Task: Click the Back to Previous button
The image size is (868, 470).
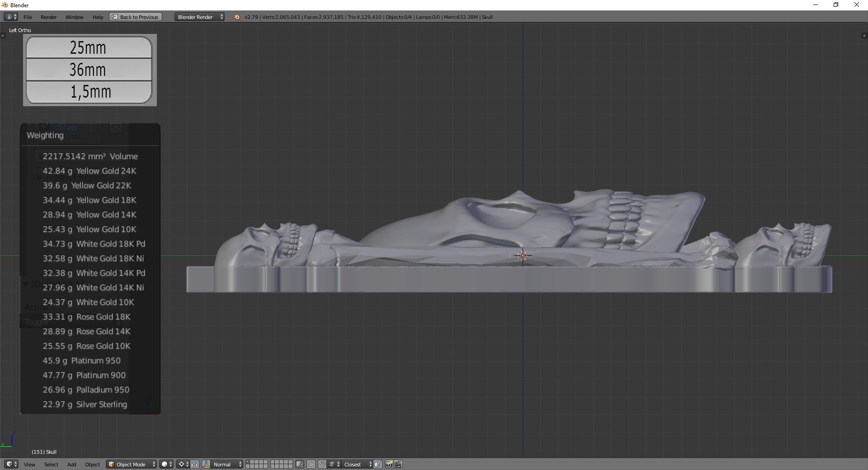Action: click(x=135, y=17)
